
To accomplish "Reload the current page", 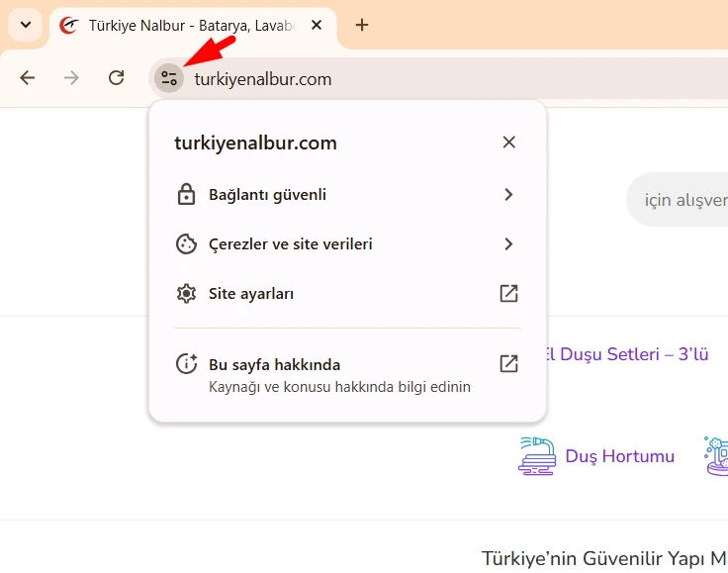I will (116, 78).
